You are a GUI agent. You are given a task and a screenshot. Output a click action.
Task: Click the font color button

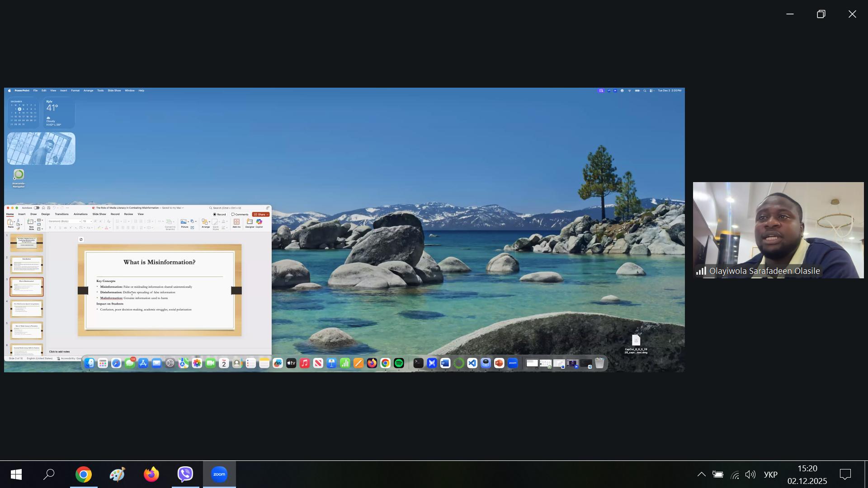[106, 228]
